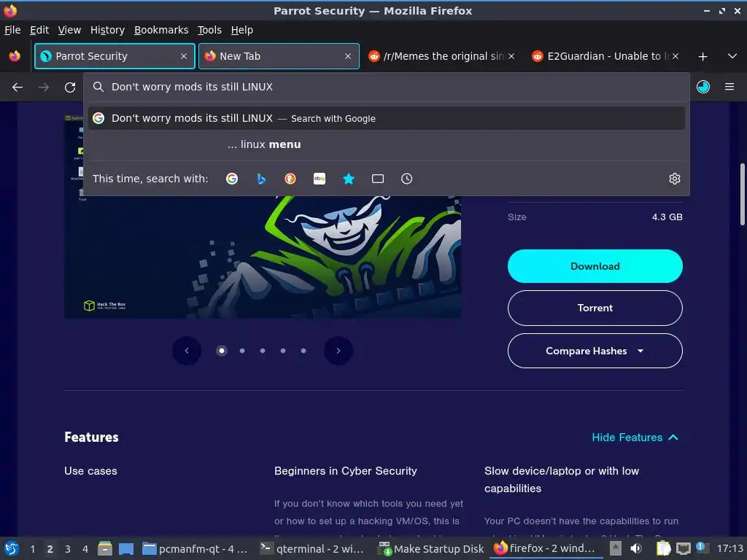The image size is (747, 560).
Task: Search bookmarks with the star icon
Action: tap(349, 179)
